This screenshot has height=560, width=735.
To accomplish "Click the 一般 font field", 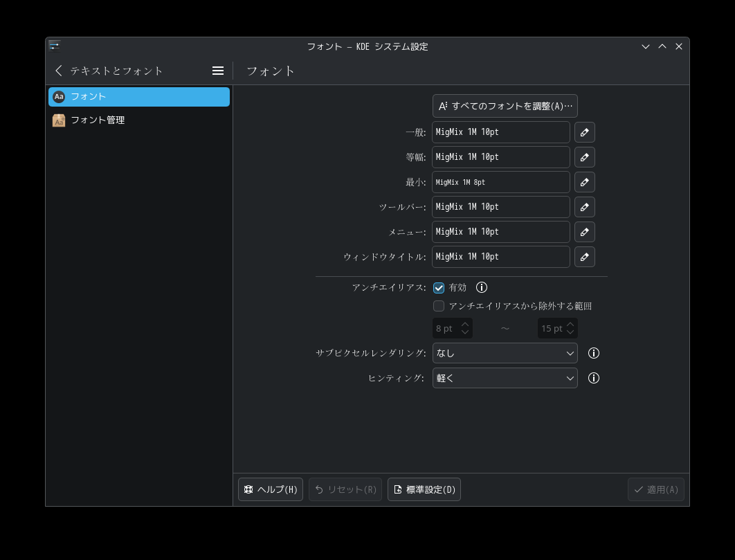I will tap(500, 132).
